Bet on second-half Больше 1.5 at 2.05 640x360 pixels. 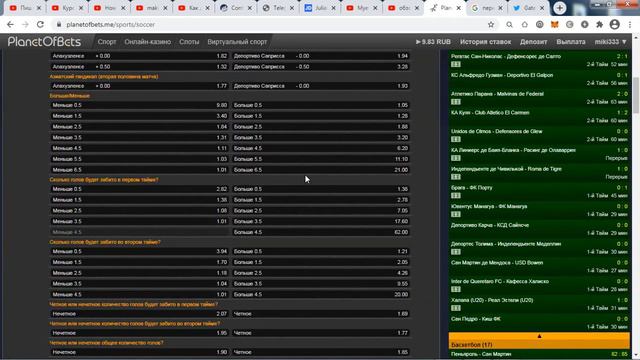click(321, 262)
